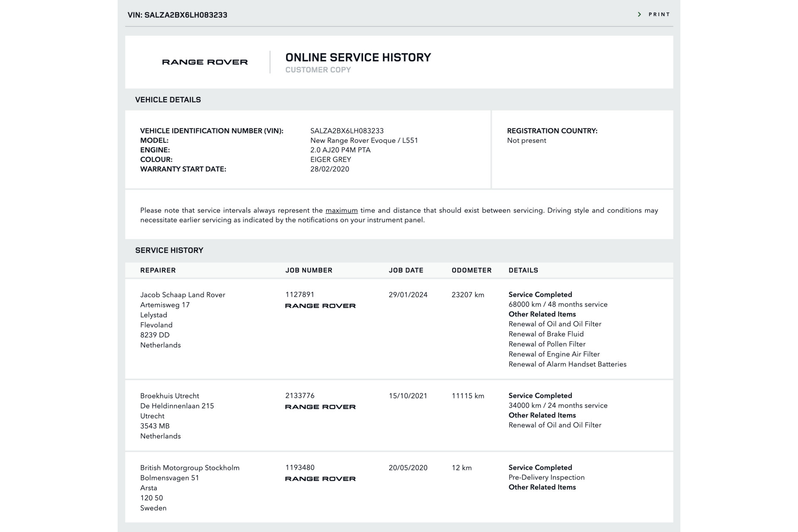Click the VIN text at top bar
Screen dimensions: 798x532
point(177,15)
